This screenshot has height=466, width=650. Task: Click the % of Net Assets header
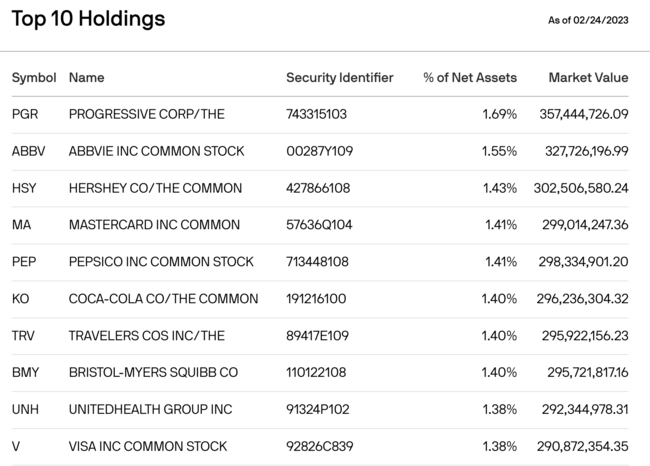pyautogui.click(x=469, y=77)
